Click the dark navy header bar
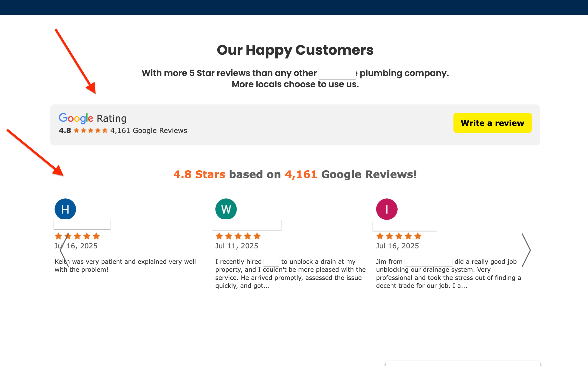This screenshot has width=588, height=366. [294, 7]
